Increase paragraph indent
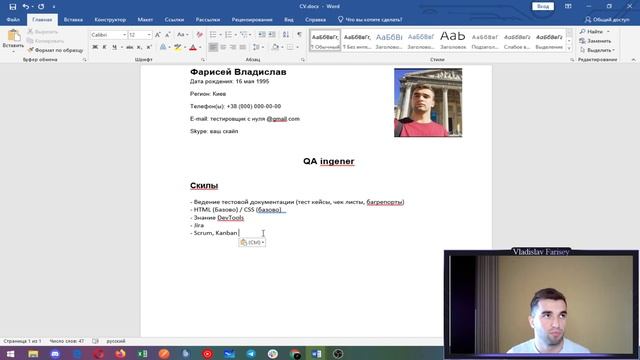640x360 pixels. pyautogui.click(x=272, y=35)
